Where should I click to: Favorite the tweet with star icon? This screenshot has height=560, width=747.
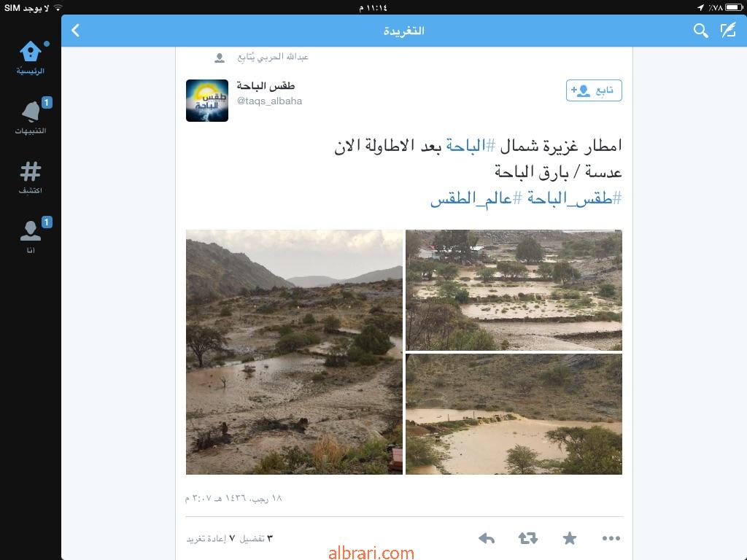569,539
